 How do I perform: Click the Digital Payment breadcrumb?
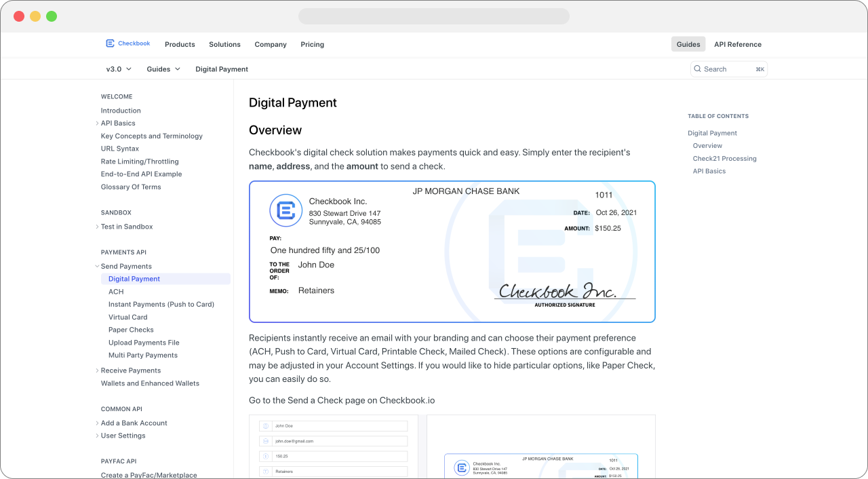(x=222, y=69)
